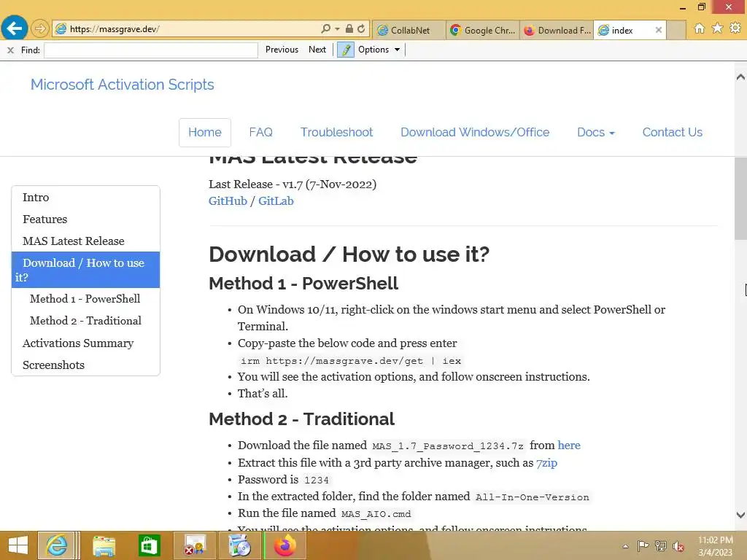
Task: Click the address bar URL massgrave.dev
Action: [115, 29]
